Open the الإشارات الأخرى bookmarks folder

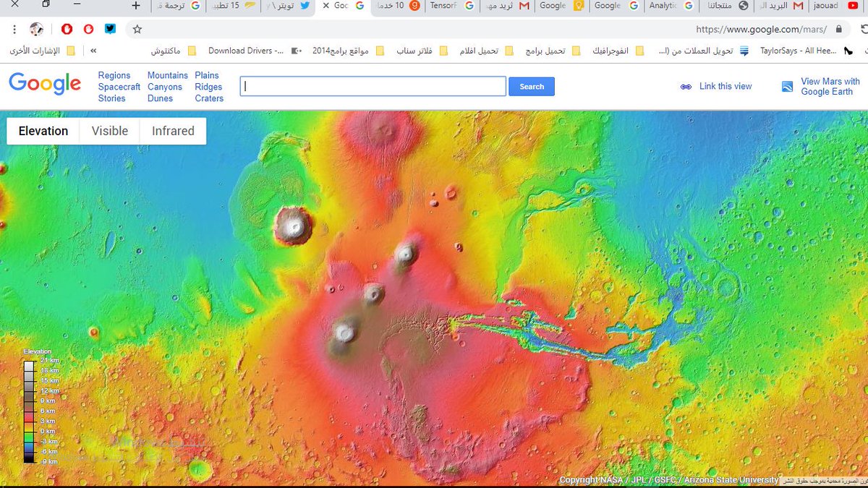[x=43, y=51]
